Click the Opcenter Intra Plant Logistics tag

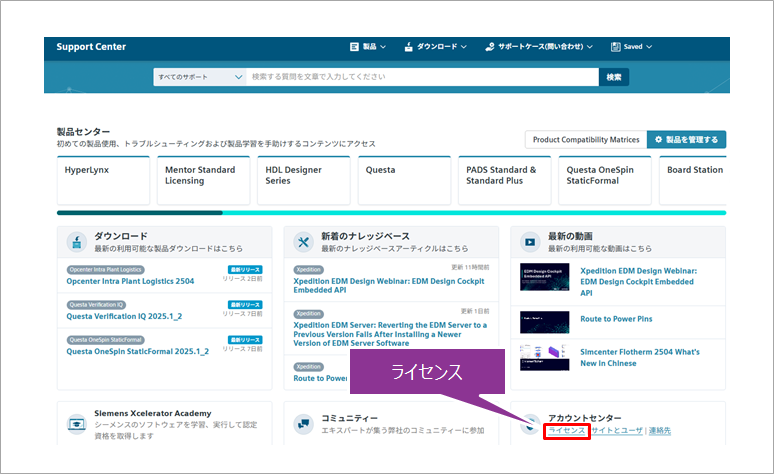click(x=106, y=270)
